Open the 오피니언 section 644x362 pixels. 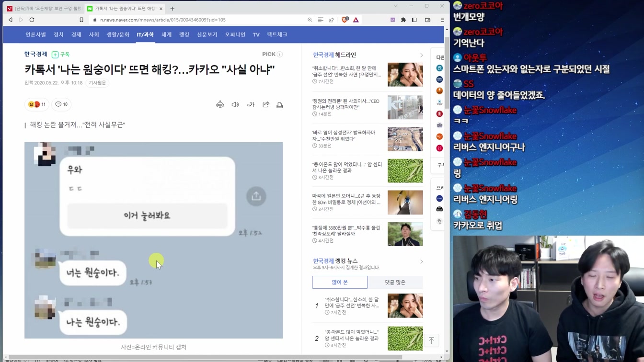(x=235, y=34)
